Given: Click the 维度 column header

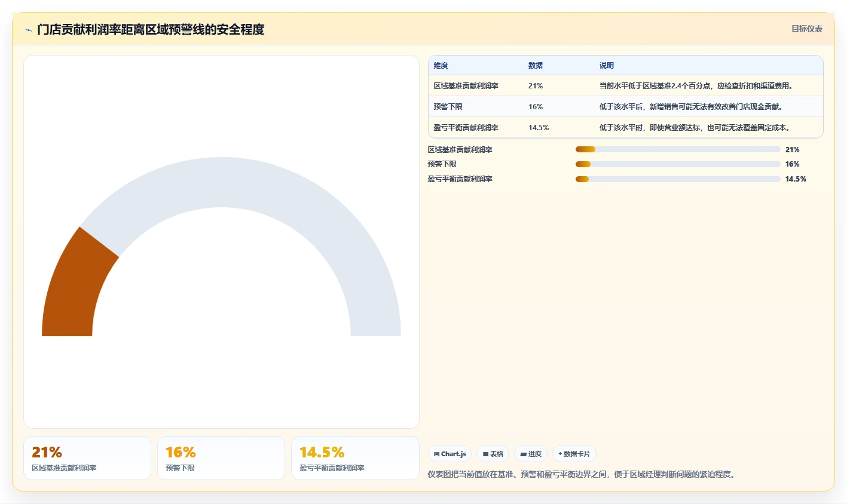Looking at the screenshot, I should coord(441,66).
